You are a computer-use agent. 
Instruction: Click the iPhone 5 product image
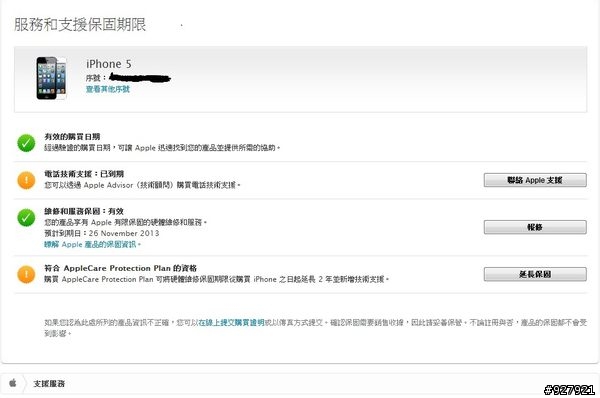[x=51, y=78]
